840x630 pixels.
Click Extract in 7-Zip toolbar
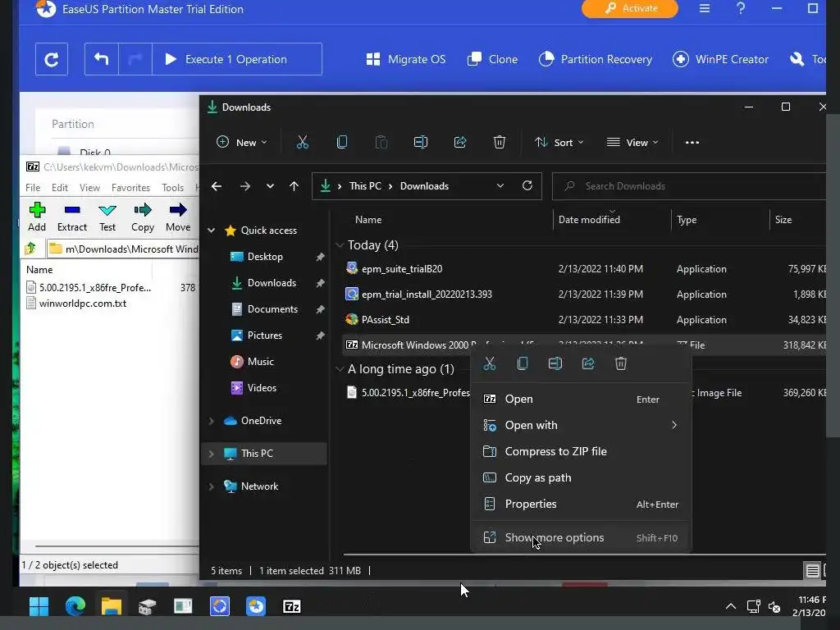point(72,217)
